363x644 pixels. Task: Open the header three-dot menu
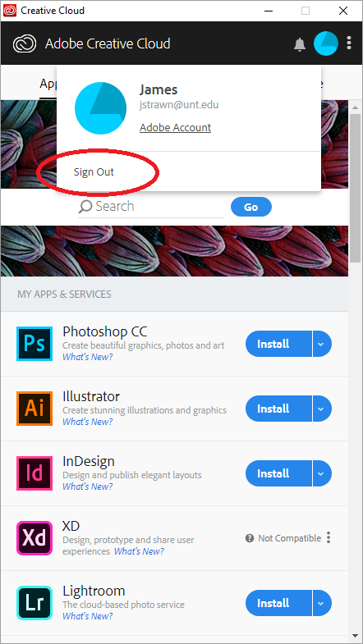[x=349, y=43]
